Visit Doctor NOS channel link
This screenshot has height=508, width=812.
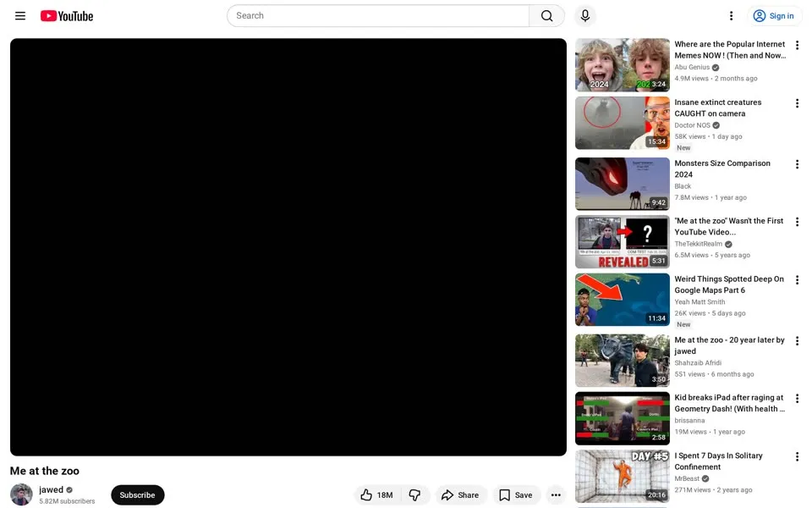click(692, 125)
